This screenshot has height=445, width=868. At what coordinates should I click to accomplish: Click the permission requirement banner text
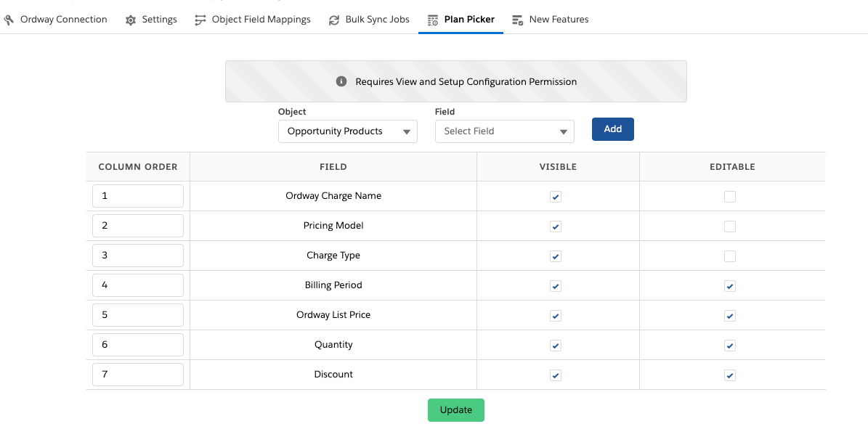pyautogui.click(x=466, y=82)
